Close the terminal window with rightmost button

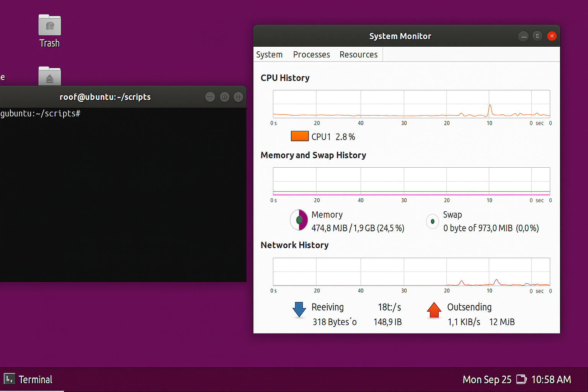[238, 97]
